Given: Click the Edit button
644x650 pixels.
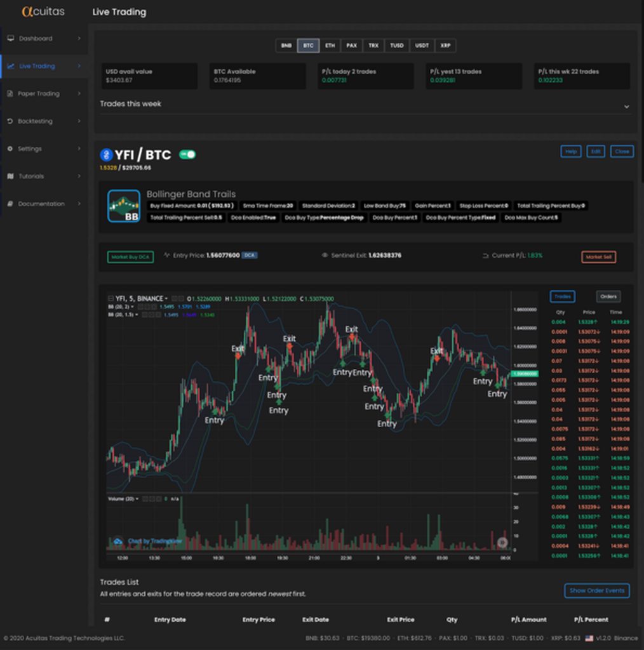Looking at the screenshot, I should coord(596,151).
